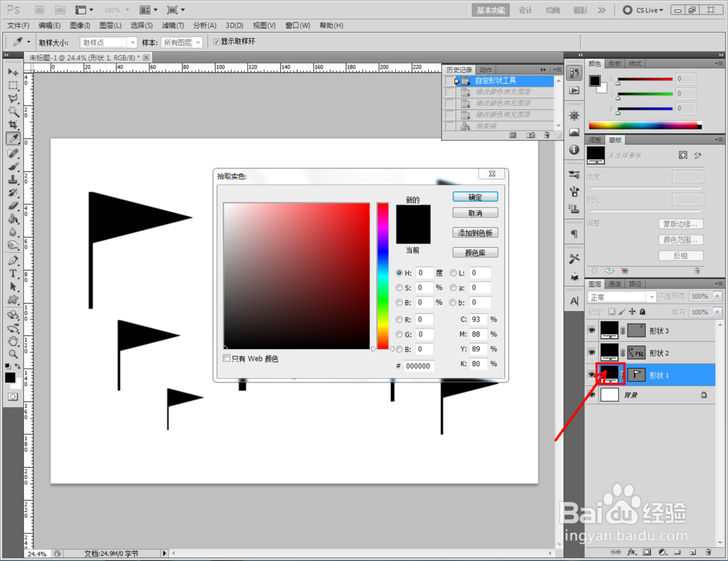Viewport: 728px width, 561px height.
Task: Select the Rectangular Marquee tool
Action: click(x=13, y=85)
